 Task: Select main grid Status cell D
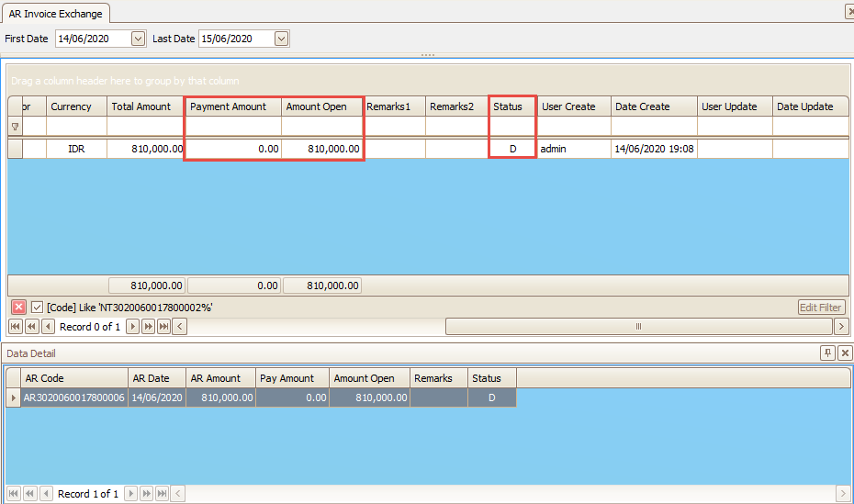pos(512,149)
